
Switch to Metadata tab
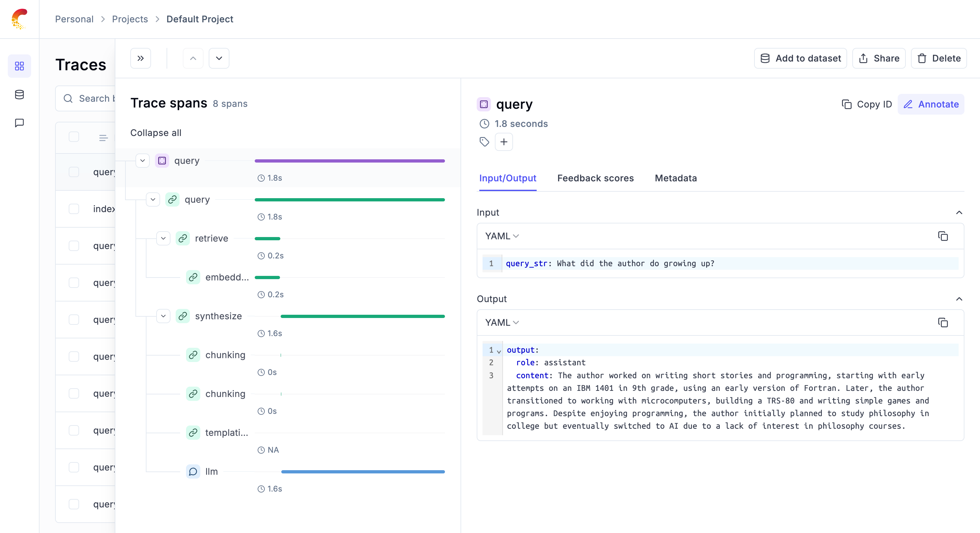(675, 178)
